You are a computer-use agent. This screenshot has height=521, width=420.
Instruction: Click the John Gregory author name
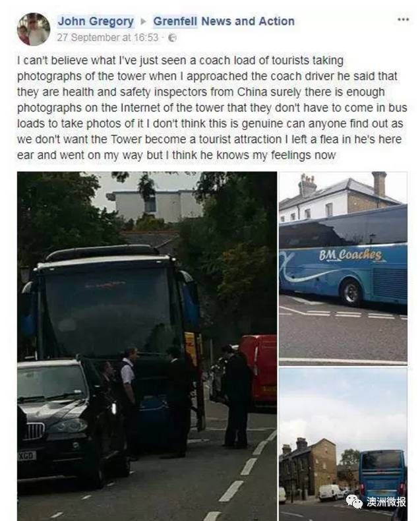click(96, 21)
